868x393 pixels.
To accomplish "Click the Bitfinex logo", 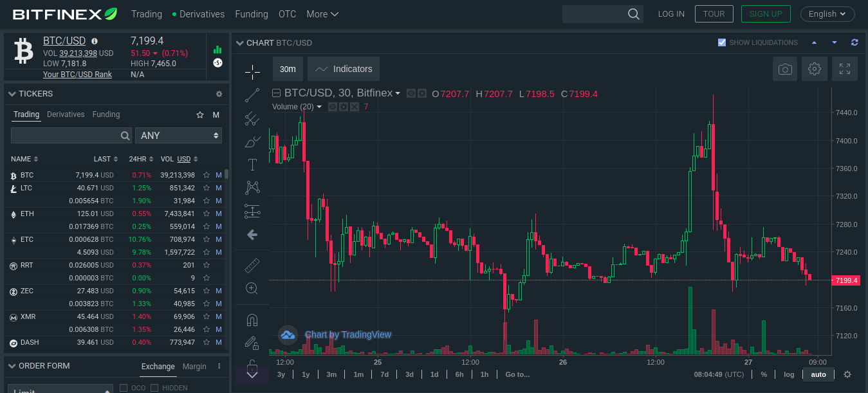I will tap(65, 14).
